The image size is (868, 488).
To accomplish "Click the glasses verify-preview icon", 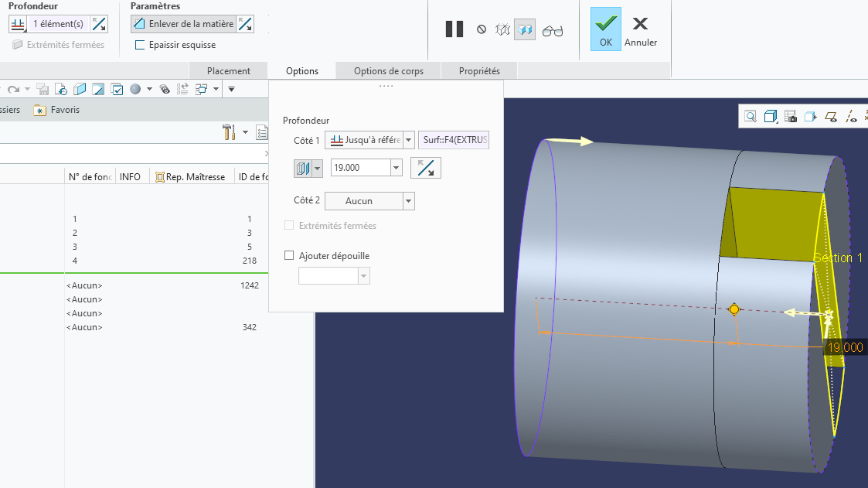I will 553,30.
